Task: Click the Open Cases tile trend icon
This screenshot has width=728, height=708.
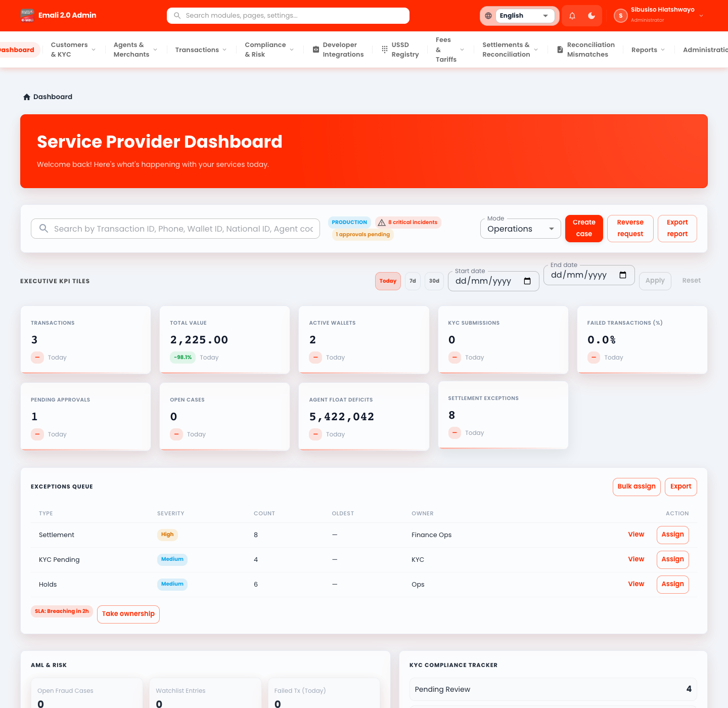Action: (176, 434)
